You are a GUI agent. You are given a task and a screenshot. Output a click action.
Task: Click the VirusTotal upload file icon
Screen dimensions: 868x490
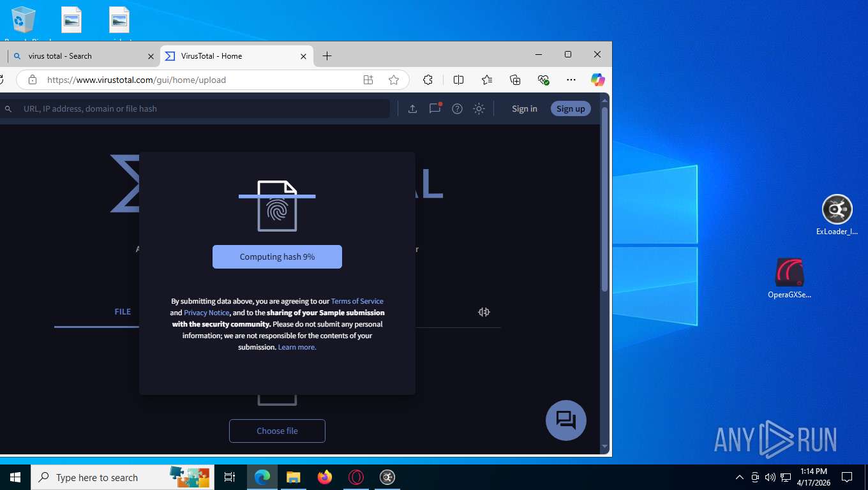click(x=412, y=108)
